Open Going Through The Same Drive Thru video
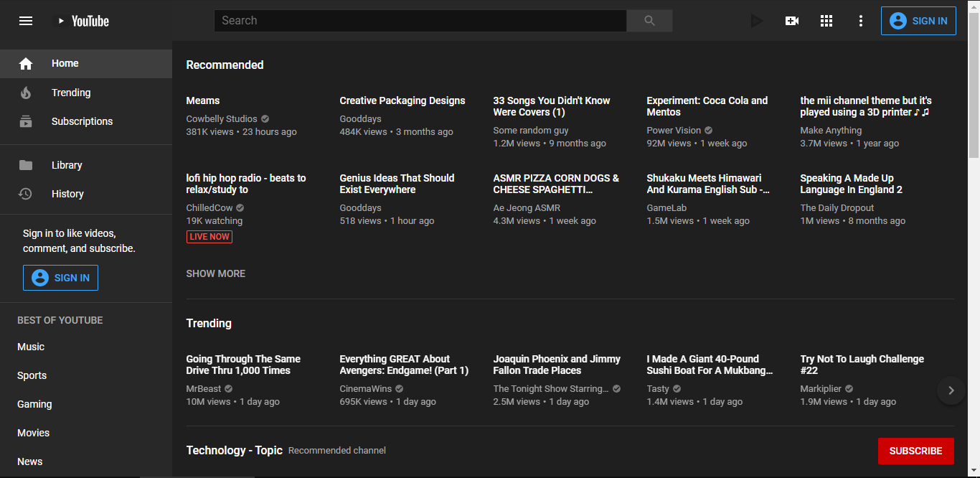 [243, 365]
